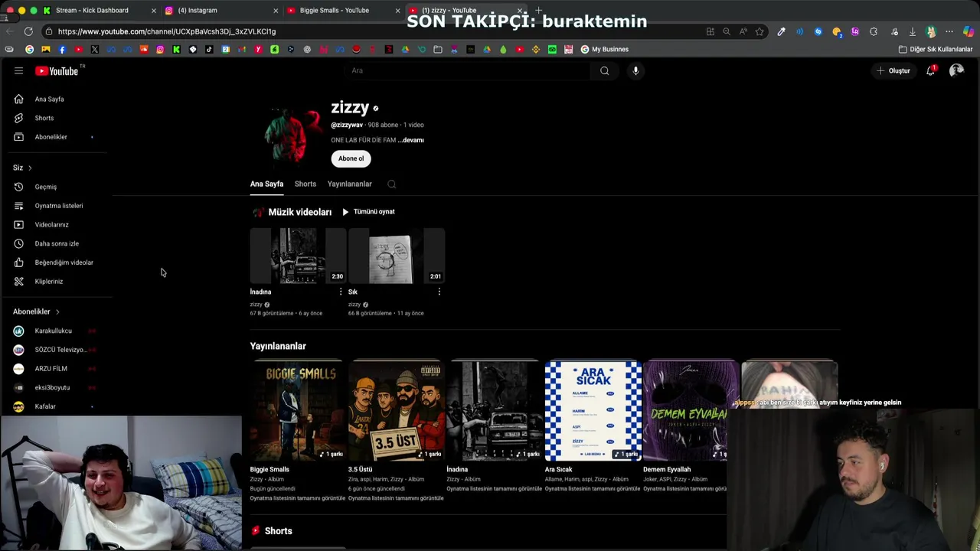Screen dimensions: 980x551
Task: Switch to the channel Ana Sayfa tab
Action: pos(266,184)
